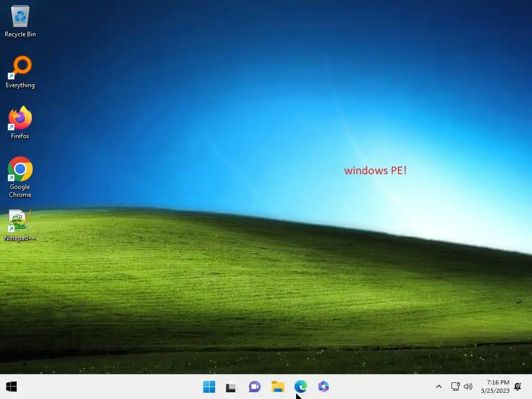The width and height of the screenshot is (532, 399).
Task: Open the network status tray icon
Action: point(455,387)
